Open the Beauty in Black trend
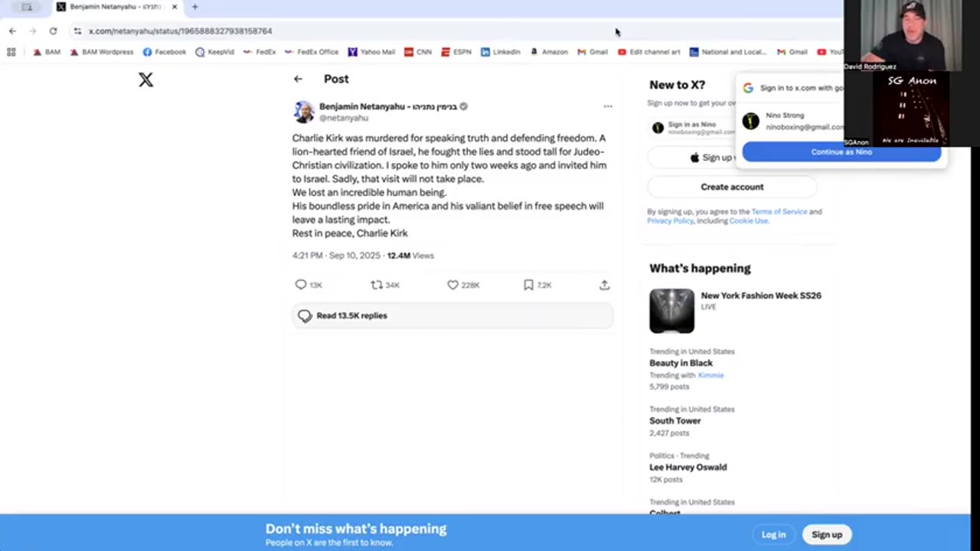The image size is (980, 551). [x=681, y=364]
